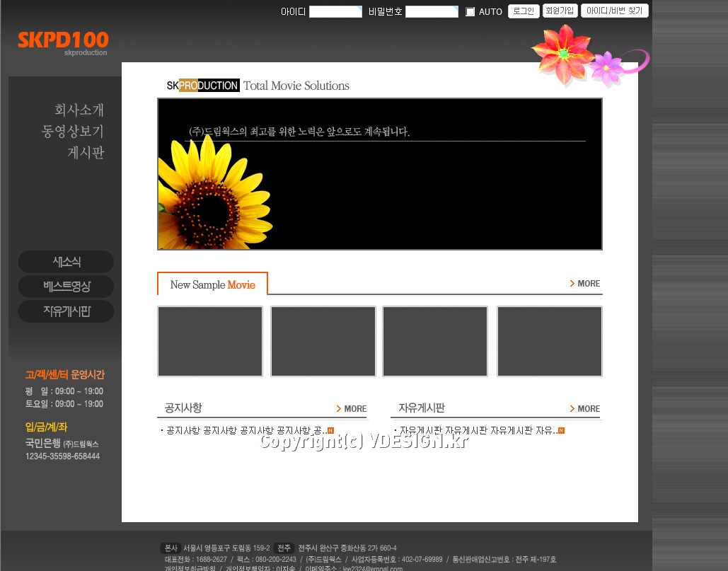Open the second sample movie thumbnail
Viewport: 728px width, 571px height.
pyautogui.click(x=323, y=341)
